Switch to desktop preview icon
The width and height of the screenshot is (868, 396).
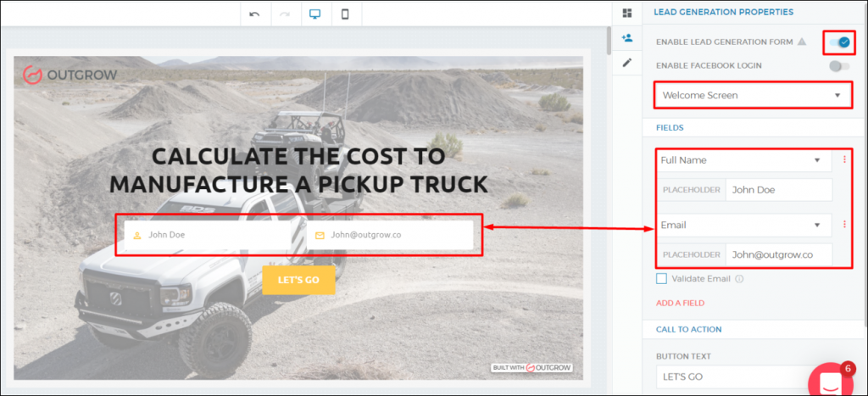pos(314,14)
